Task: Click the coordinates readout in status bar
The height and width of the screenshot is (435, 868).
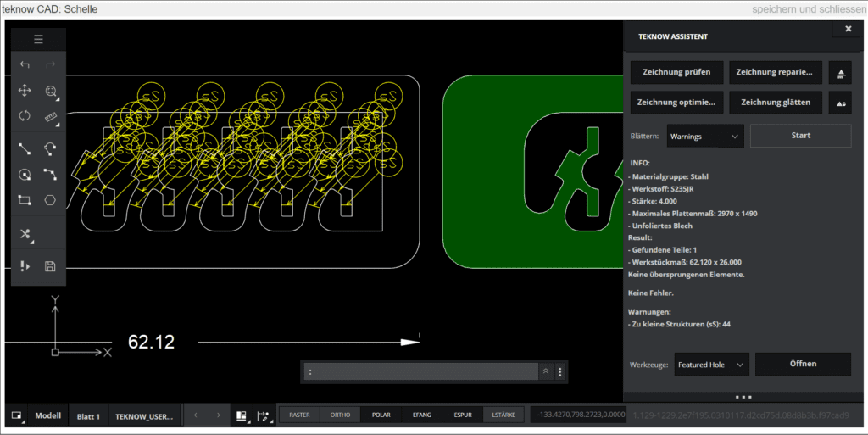Action: [578, 415]
